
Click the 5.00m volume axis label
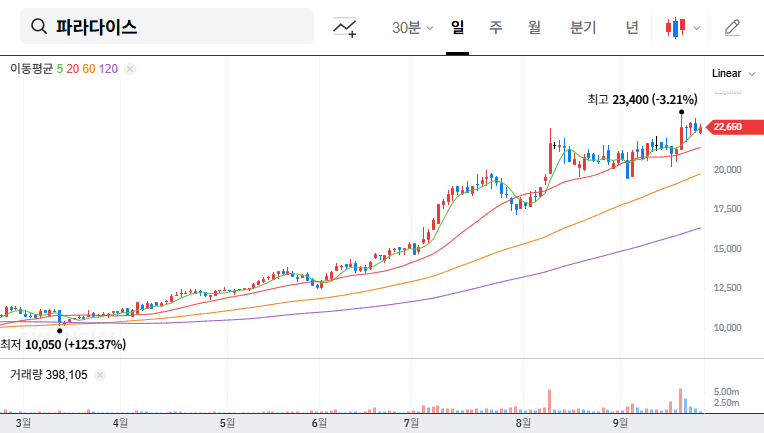(x=726, y=392)
